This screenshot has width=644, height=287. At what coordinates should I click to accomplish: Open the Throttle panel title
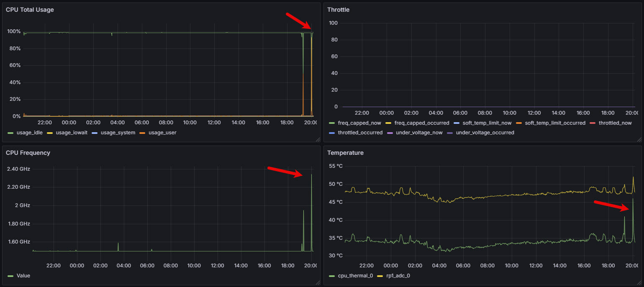(x=338, y=10)
